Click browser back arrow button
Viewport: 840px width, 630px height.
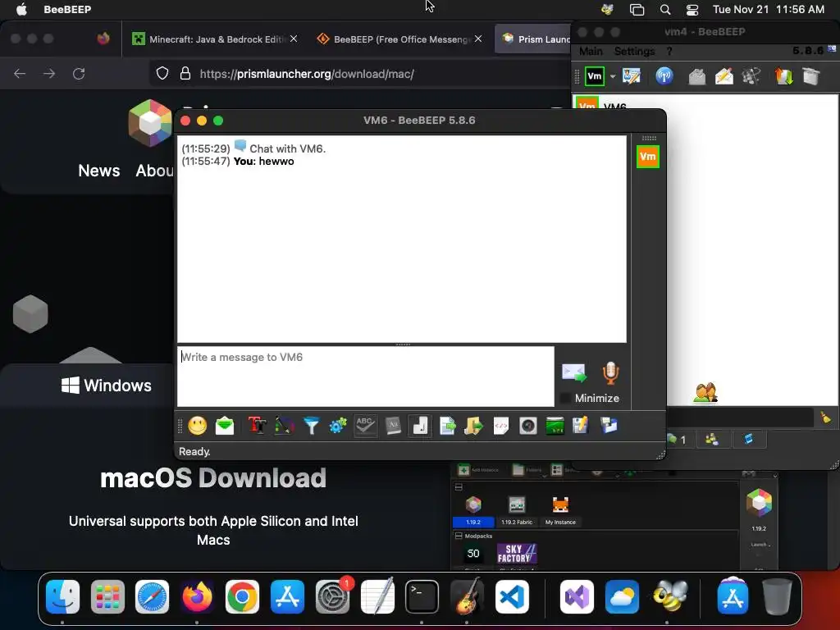coord(20,73)
